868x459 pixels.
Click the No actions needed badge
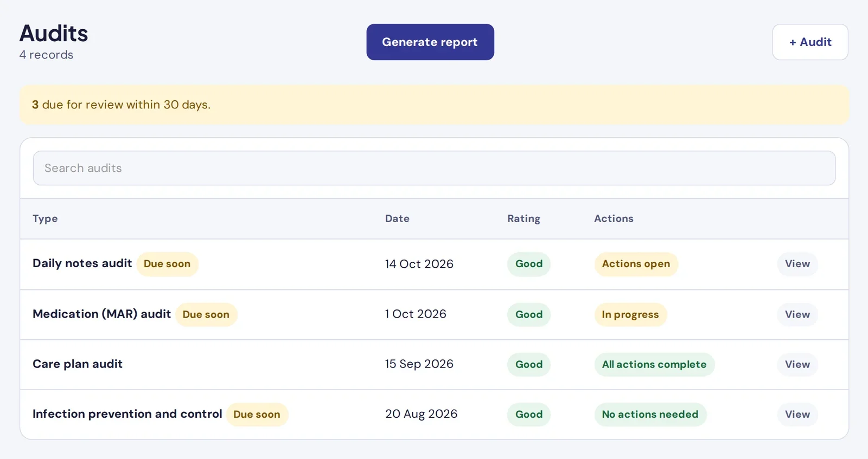pyautogui.click(x=650, y=415)
